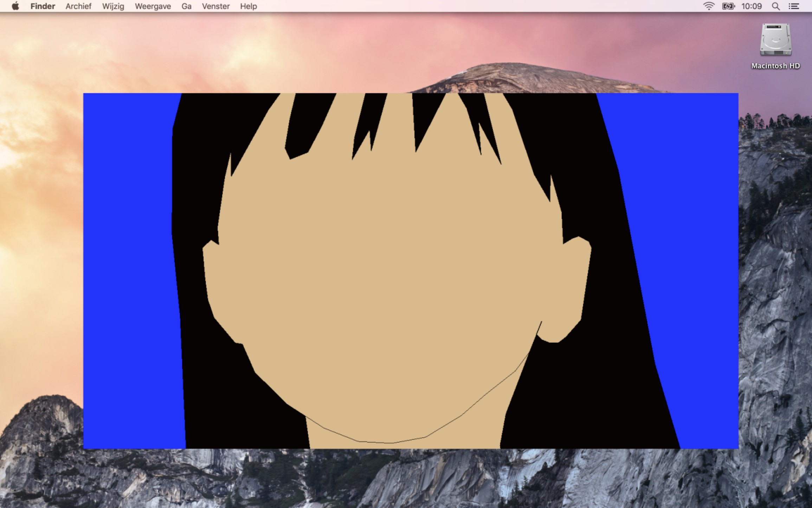This screenshot has width=812, height=508.
Task: Open the Ga menu
Action: tap(186, 6)
